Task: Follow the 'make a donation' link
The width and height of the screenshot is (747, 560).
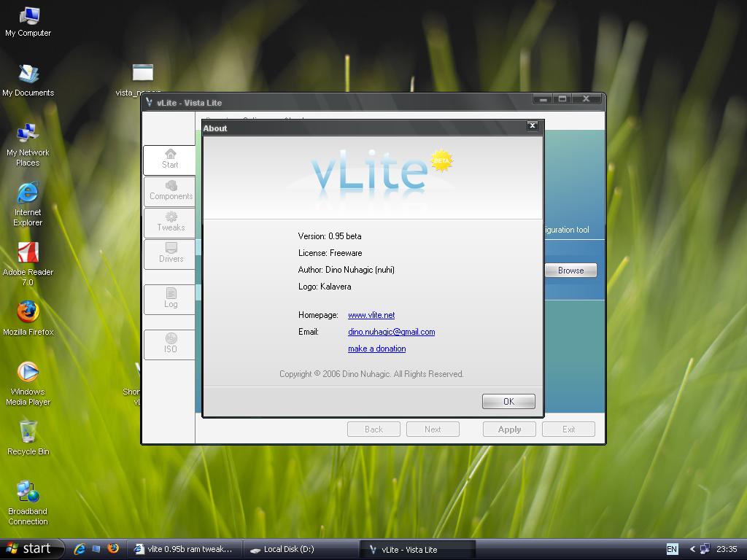Action: (377, 349)
